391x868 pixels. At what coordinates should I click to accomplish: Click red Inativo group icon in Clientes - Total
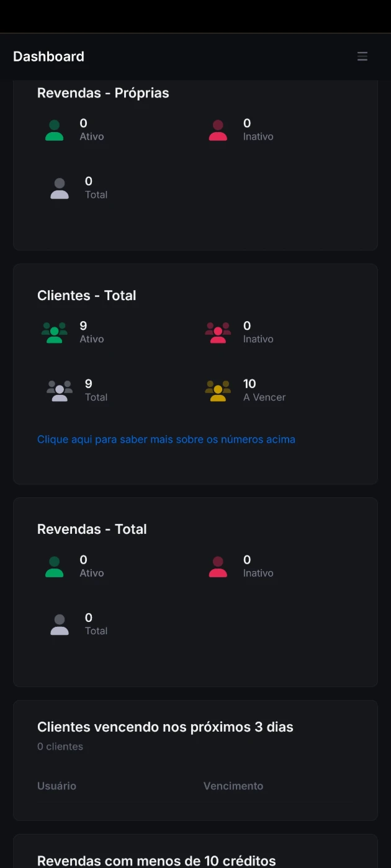218,333
